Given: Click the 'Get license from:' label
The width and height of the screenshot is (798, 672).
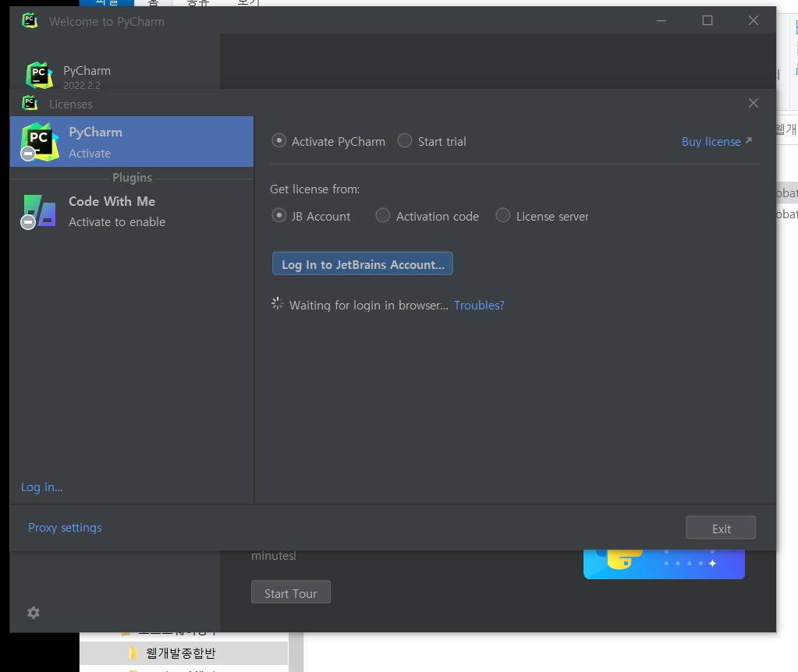Looking at the screenshot, I should [x=314, y=189].
